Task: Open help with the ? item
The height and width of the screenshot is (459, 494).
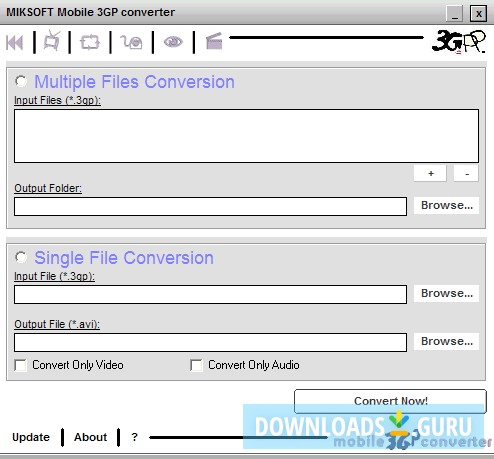Action: (x=134, y=437)
